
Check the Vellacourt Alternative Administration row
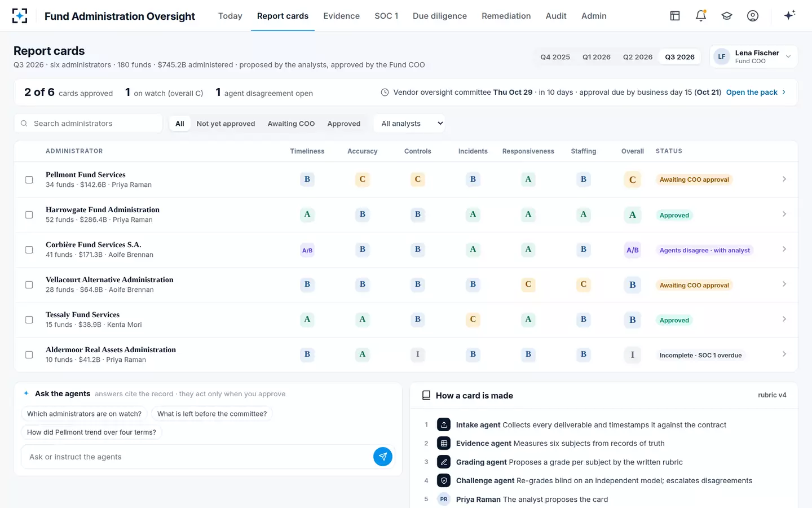point(29,284)
